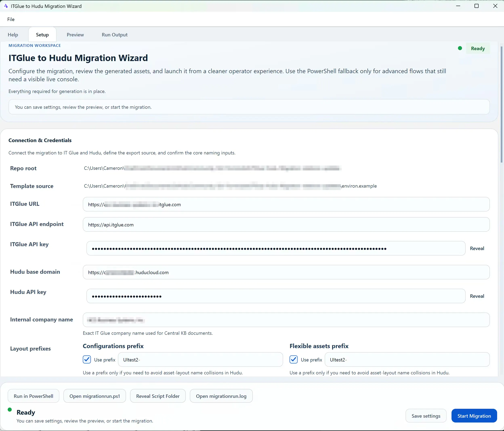The width and height of the screenshot is (504, 431).
Task: Click the ITGlue API endpoint field
Action: tap(286, 225)
